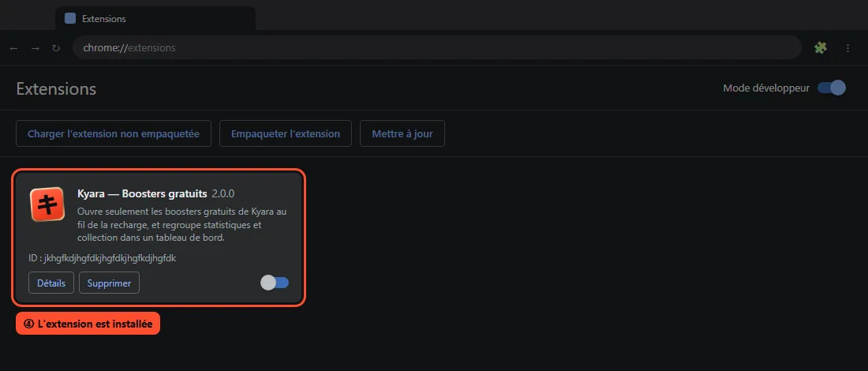868x371 pixels.
Task: Toggle Mode développeur switch
Action: click(832, 88)
